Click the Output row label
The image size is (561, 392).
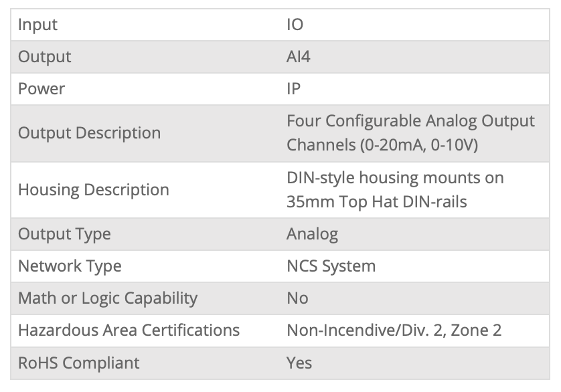pos(44,57)
